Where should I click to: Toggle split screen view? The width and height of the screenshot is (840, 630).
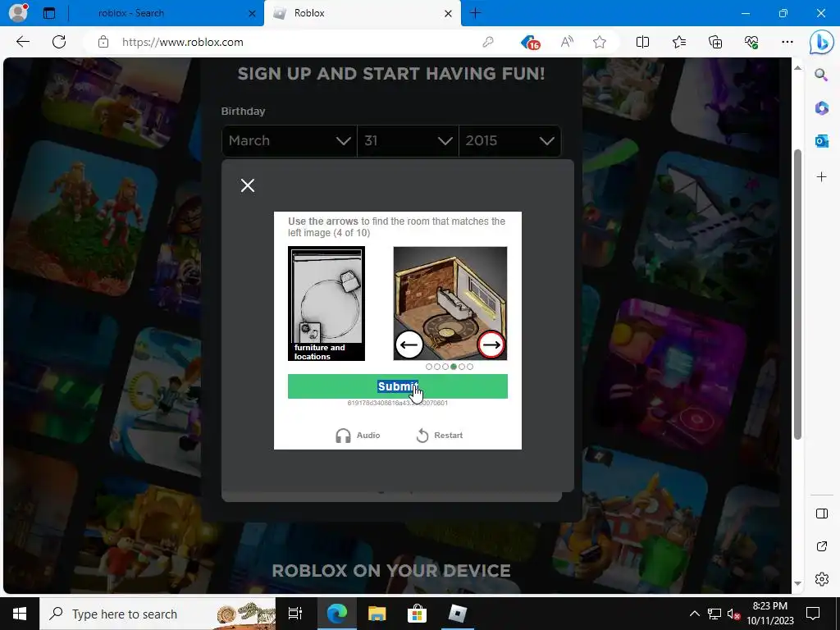coord(642,42)
